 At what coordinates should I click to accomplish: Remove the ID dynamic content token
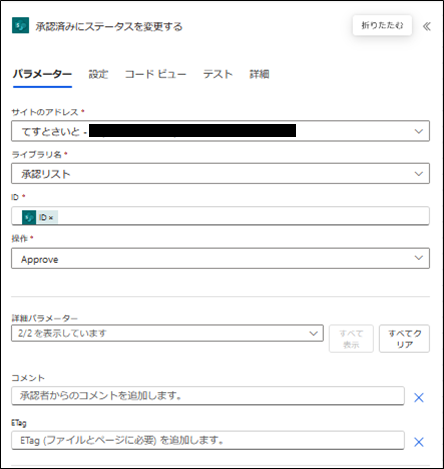click(x=51, y=218)
